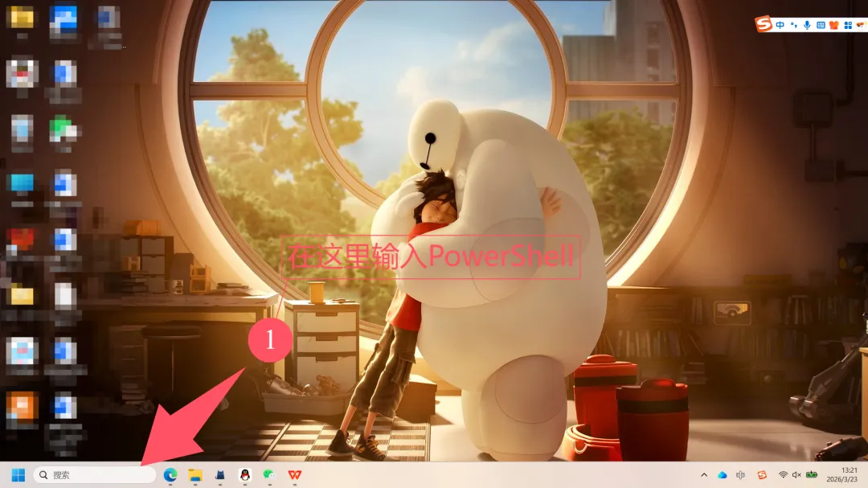Image resolution: width=868 pixels, height=488 pixels.
Task: Open Sogou toolbox four-squares icon
Action: pos(848,25)
